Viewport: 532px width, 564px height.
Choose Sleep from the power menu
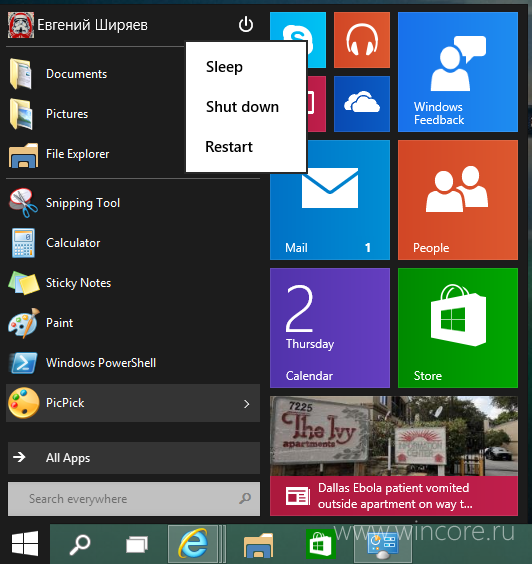click(x=224, y=67)
